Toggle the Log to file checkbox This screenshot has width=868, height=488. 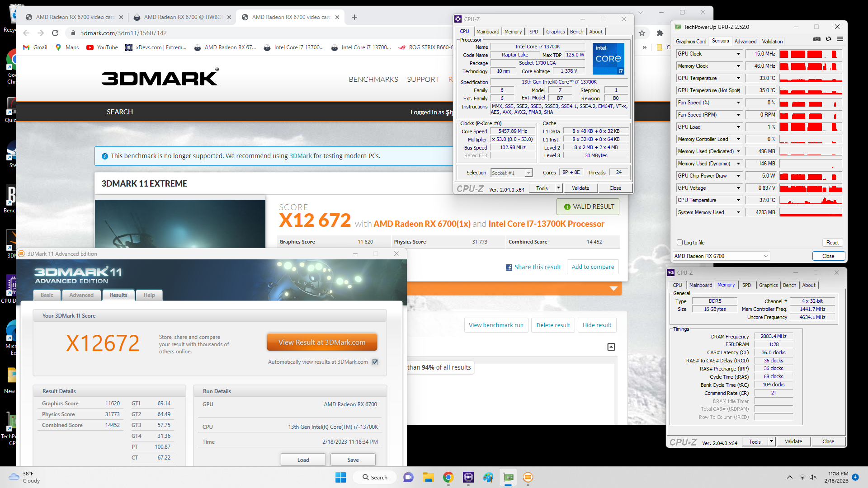click(x=679, y=243)
